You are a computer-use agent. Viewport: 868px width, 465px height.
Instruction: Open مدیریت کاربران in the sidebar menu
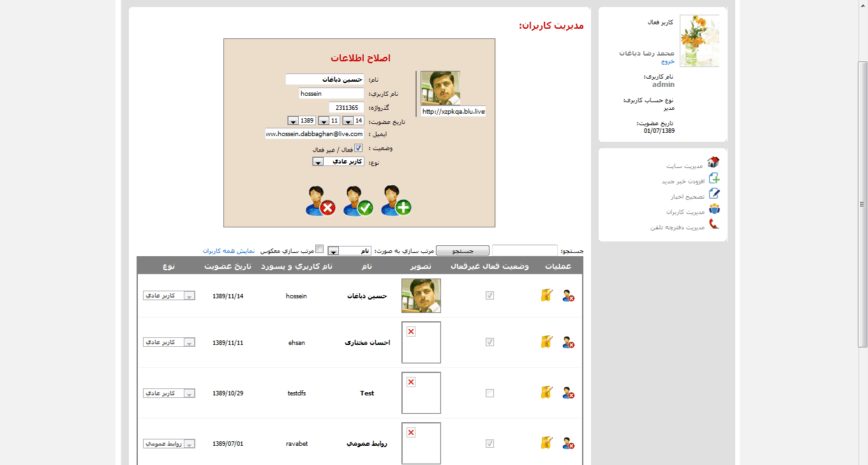tap(685, 211)
